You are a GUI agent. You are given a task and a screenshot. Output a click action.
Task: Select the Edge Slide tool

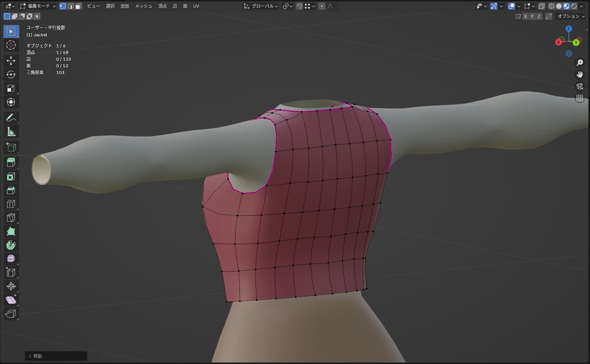(x=11, y=273)
